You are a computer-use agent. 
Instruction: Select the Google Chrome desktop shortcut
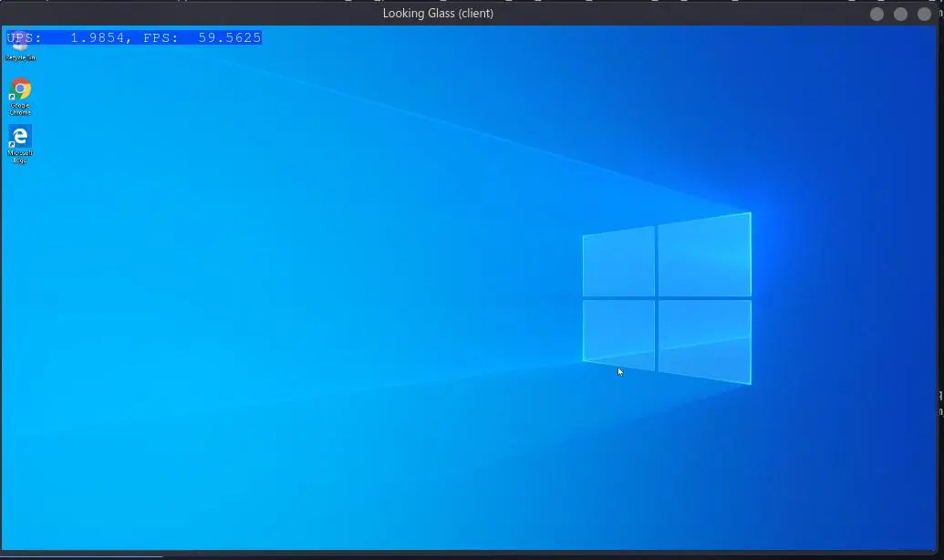(20, 97)
